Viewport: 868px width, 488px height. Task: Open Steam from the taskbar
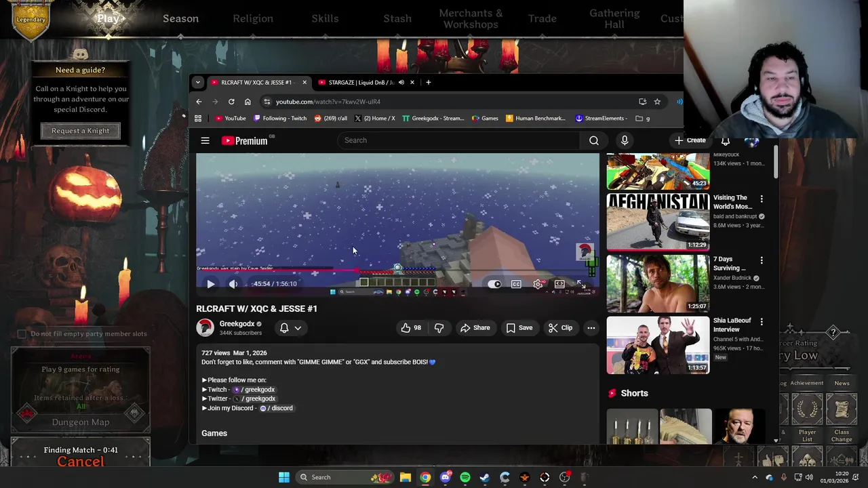485,477
